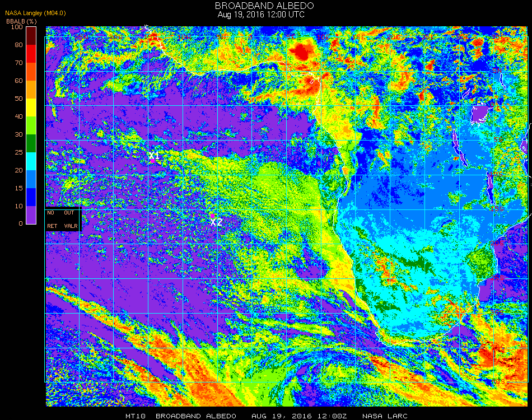Pick the dark green 25–30% colorbar segment
Screen dimensions: 532x420
click(x=31, y=143)
